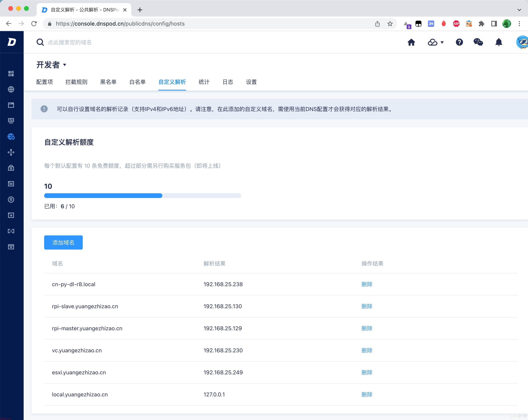
Task: Open the user avatar in the header
Action: (522, 42)
